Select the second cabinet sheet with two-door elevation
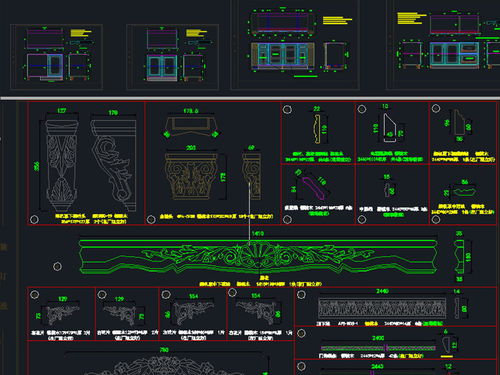500x375 pixels. (x=173, y=57)
